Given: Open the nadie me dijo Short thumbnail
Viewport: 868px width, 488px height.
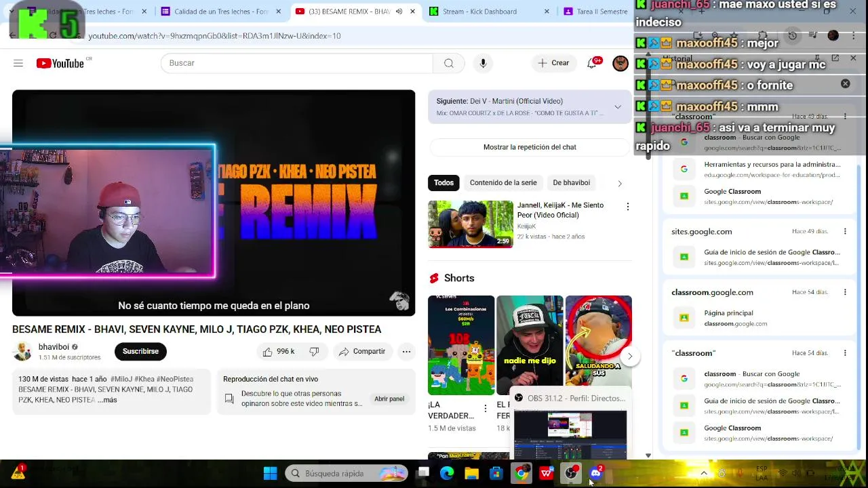Looking at the screenshot, I should (x=530, y=345).
